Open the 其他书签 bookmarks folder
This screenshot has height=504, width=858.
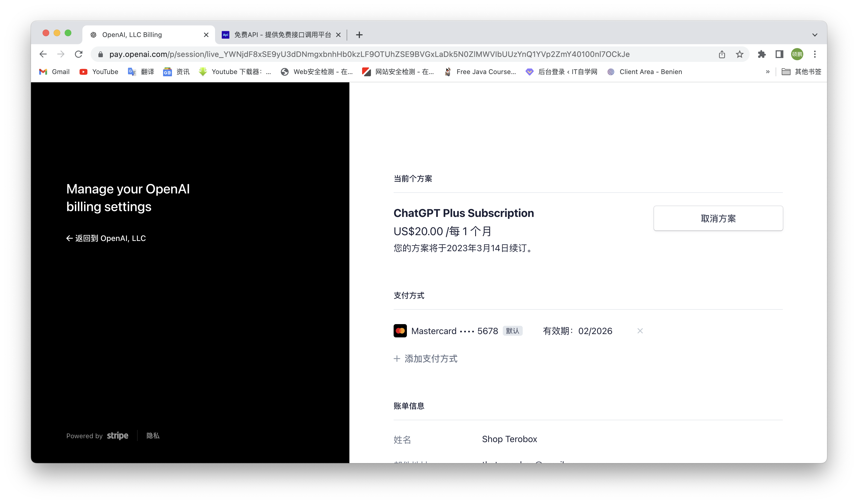(x=802, y=72)
